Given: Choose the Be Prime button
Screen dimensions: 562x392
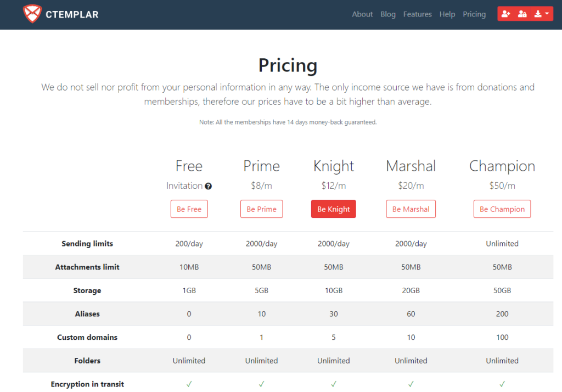Looking at the screenshot, I should pyautogui.click(x=262, y=209).
